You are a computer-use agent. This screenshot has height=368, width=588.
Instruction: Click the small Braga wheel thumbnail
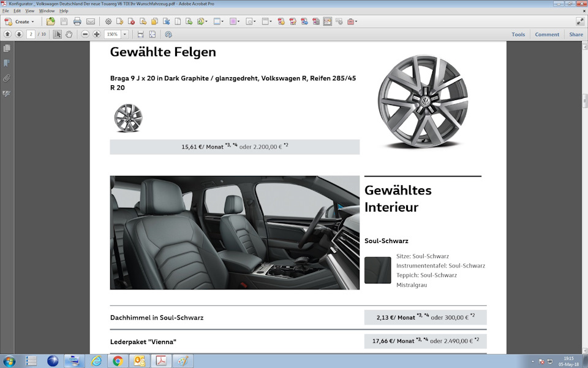point(128,118)
